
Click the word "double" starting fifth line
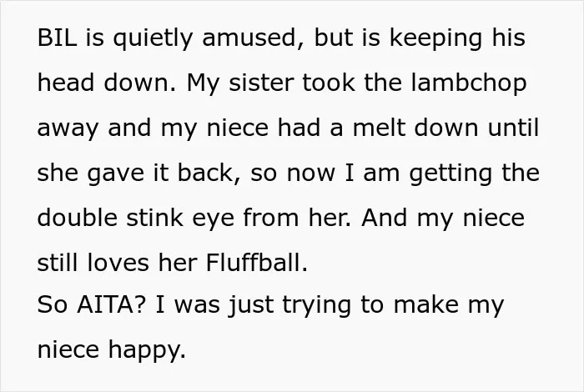coord(78,218)
